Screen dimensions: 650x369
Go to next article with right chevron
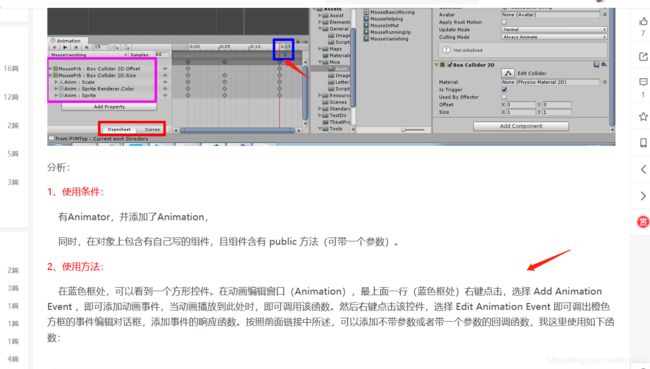[x=643, y=196]
